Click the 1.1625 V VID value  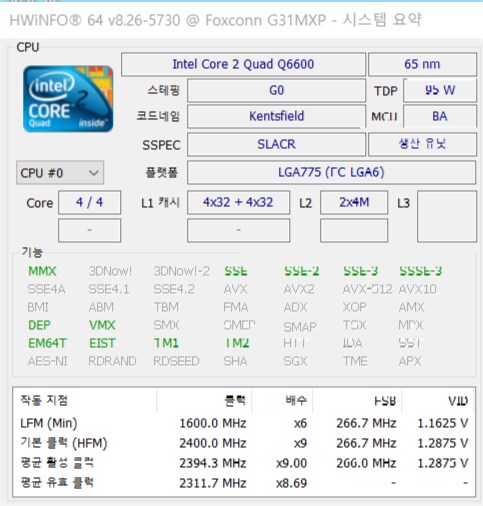point(443,423)
